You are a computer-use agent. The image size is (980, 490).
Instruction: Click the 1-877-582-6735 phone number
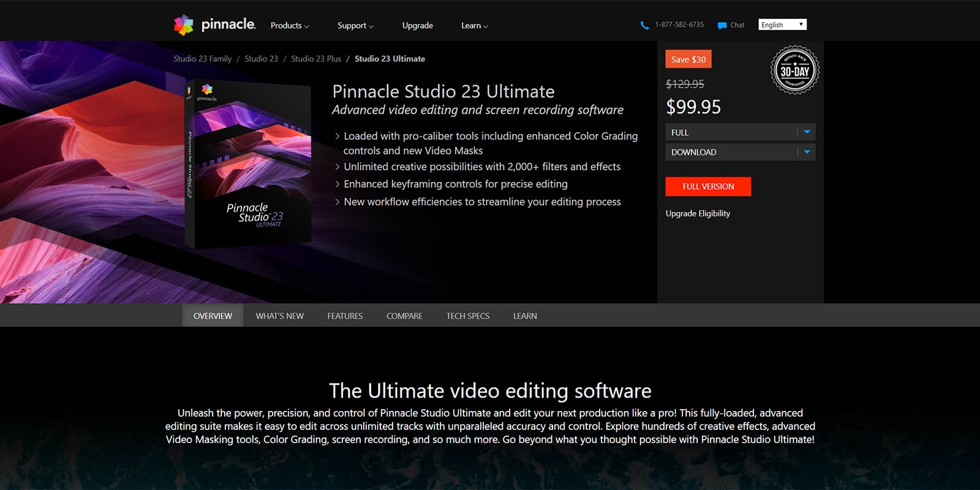(679, 25)
